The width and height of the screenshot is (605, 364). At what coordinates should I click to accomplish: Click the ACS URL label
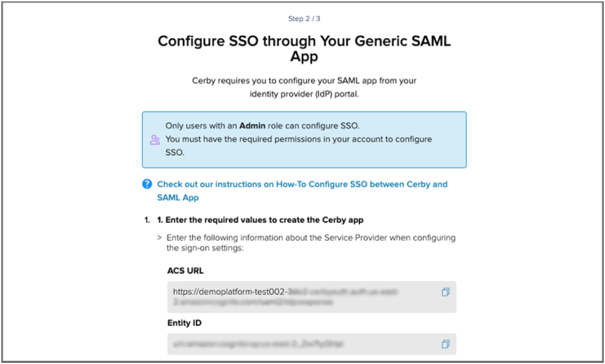[x=185, y=270]
